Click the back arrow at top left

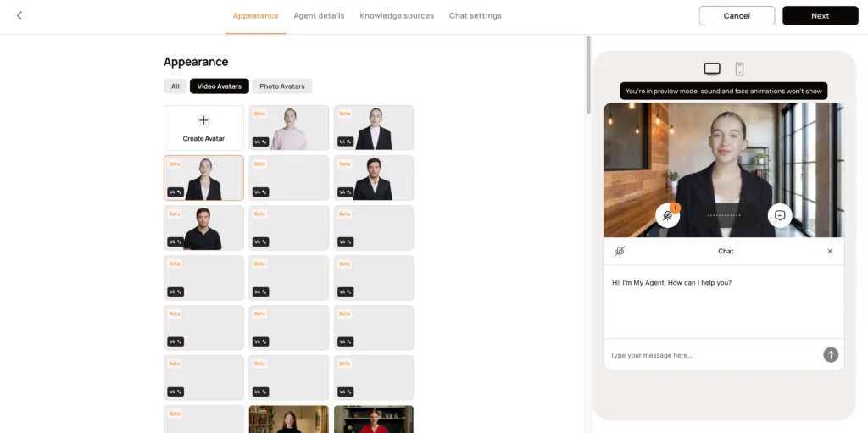[x=19, y=15]
